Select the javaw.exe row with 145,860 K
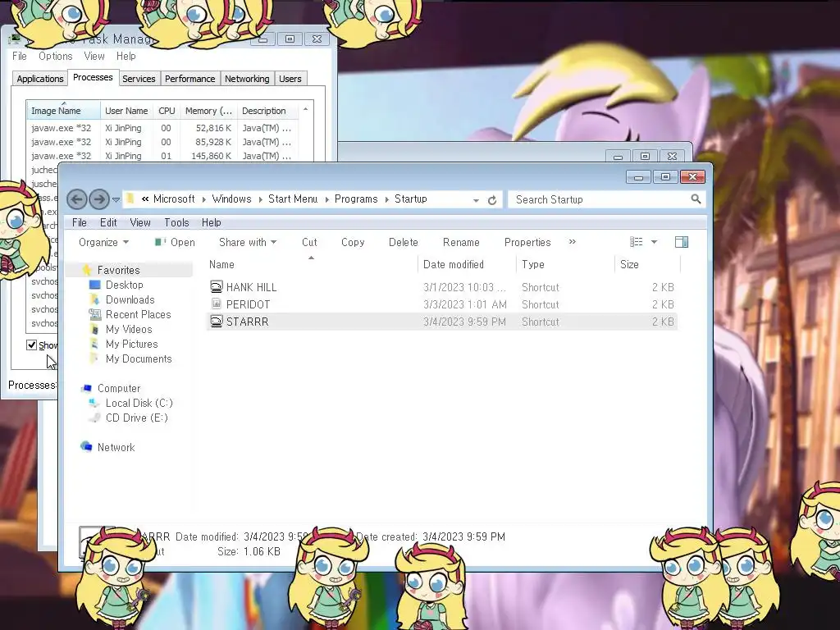The image size is (840, 630). click(162, 156)
